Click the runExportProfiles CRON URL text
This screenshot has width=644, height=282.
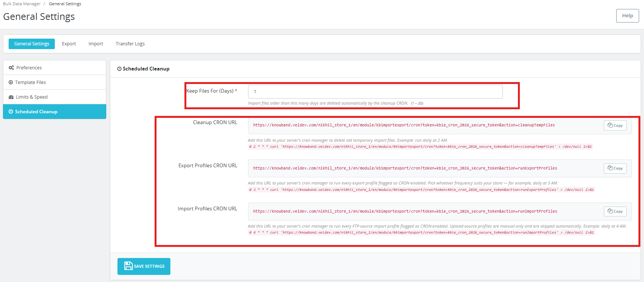click(x=405, y=168)
